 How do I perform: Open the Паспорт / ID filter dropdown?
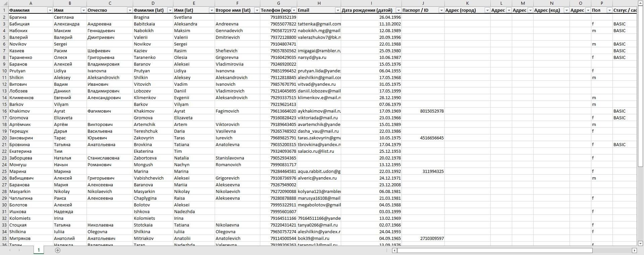point(441,10)
